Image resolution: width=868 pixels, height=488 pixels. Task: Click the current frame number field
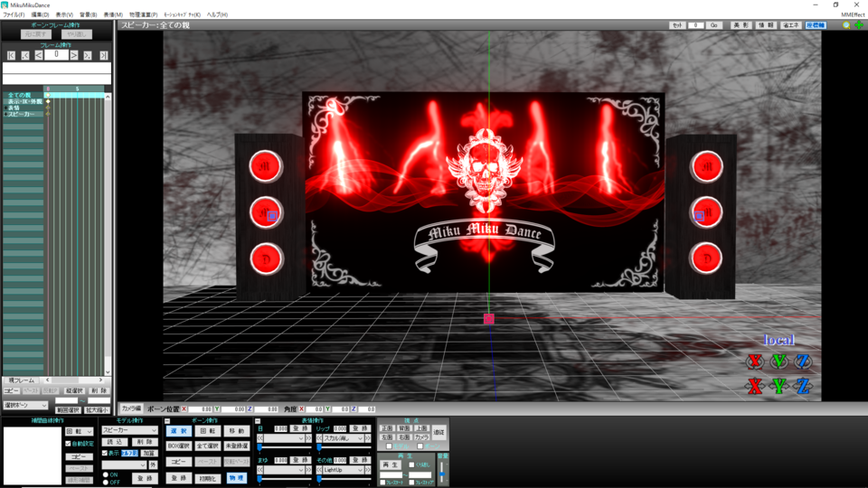56,55
